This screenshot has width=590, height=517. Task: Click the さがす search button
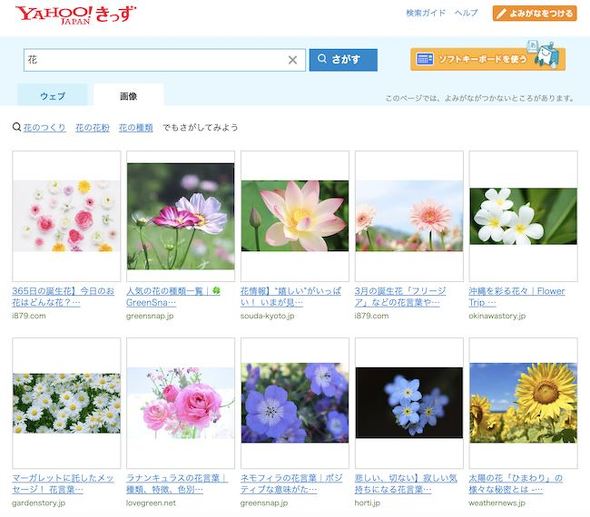pos(343,60)
